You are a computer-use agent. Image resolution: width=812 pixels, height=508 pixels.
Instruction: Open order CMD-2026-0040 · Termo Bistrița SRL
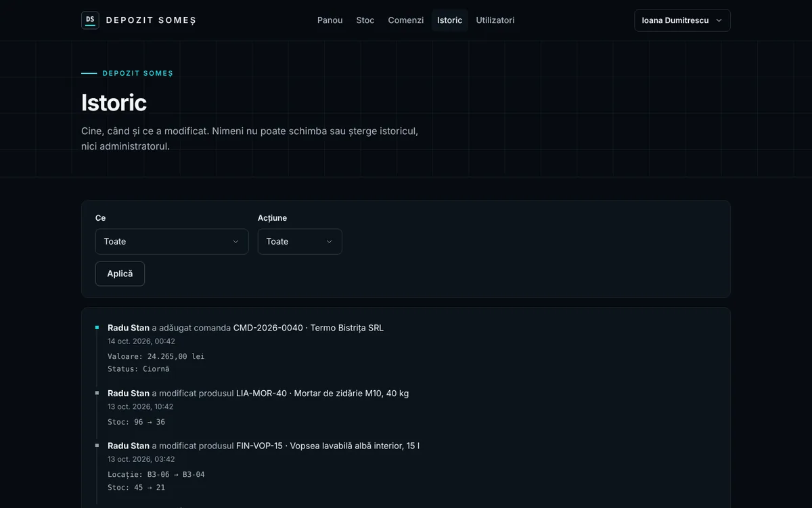[x=309, y=328]
